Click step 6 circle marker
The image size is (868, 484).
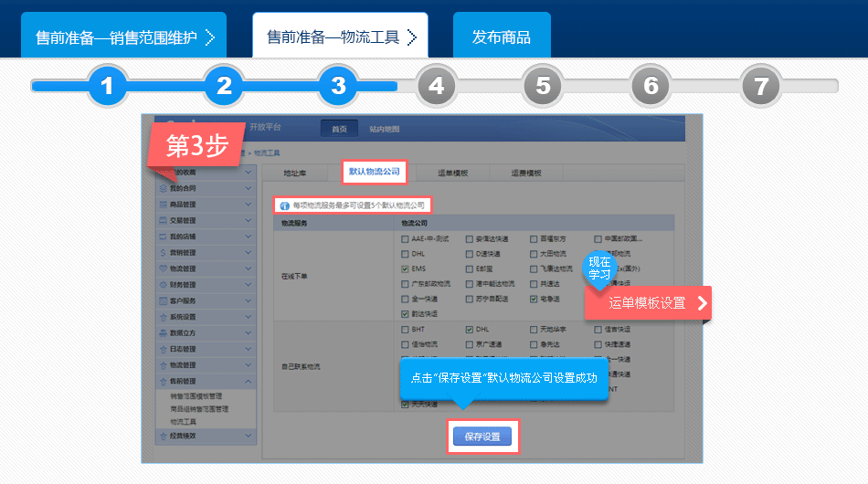(651, 86)
